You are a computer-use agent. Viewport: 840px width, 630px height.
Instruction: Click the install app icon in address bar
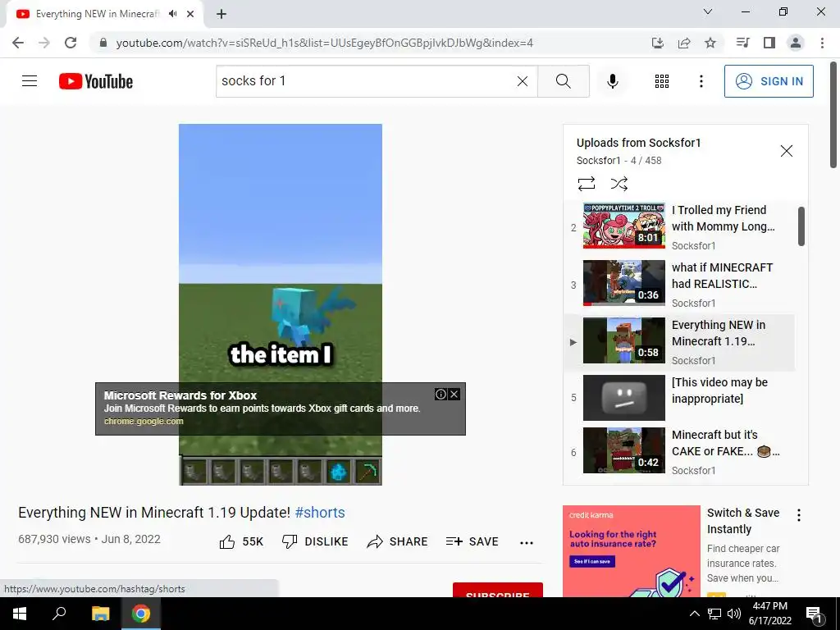tap(658, 43)
